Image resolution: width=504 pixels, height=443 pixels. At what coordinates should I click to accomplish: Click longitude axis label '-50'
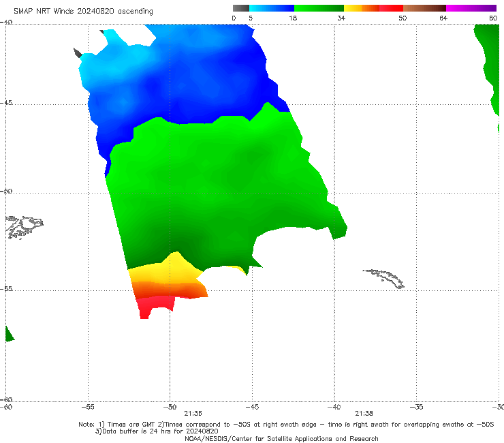click(170, 407)
